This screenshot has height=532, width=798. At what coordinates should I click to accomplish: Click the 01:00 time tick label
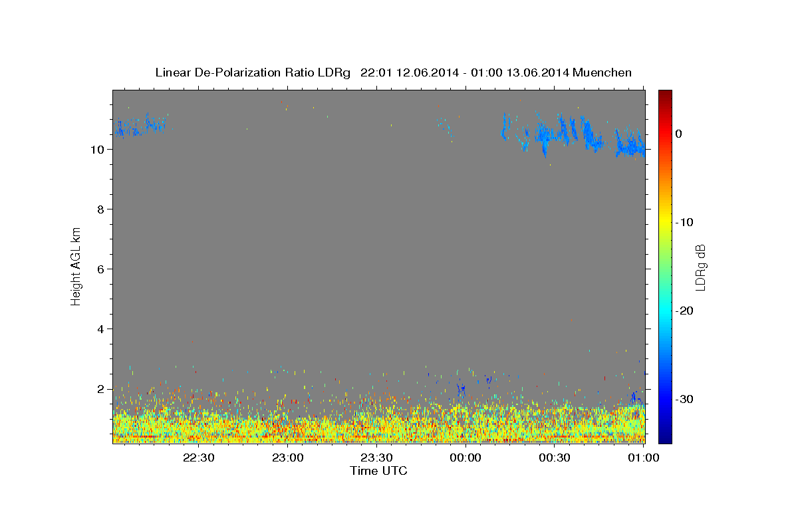pyautogui.click(x=643, y=458)
